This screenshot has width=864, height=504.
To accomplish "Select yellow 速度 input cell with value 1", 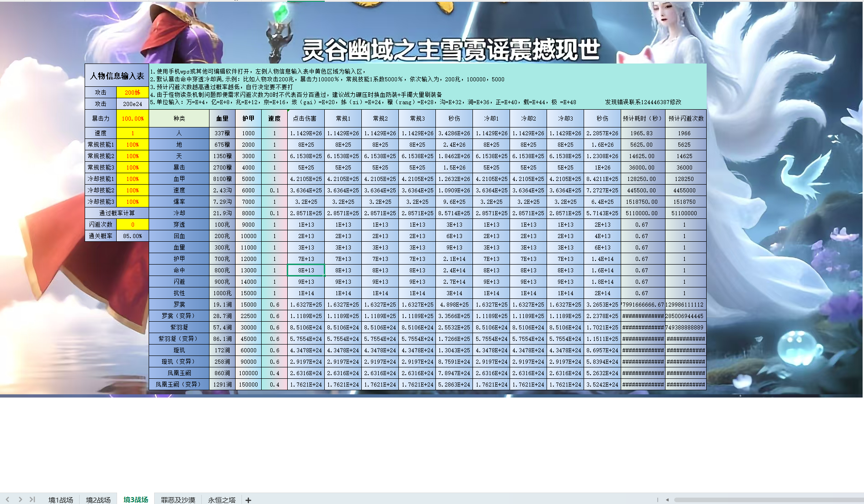I will tap(133, 133).
